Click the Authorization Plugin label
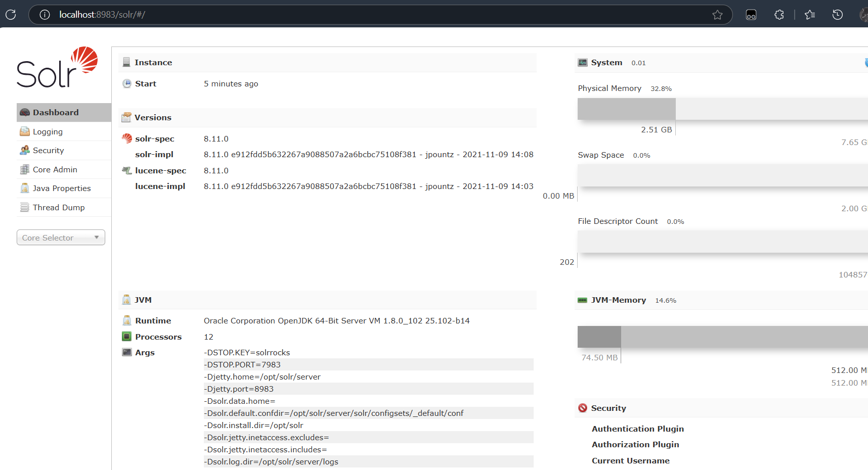The width and height of the screenshot is (868, 470). (635, 444)
